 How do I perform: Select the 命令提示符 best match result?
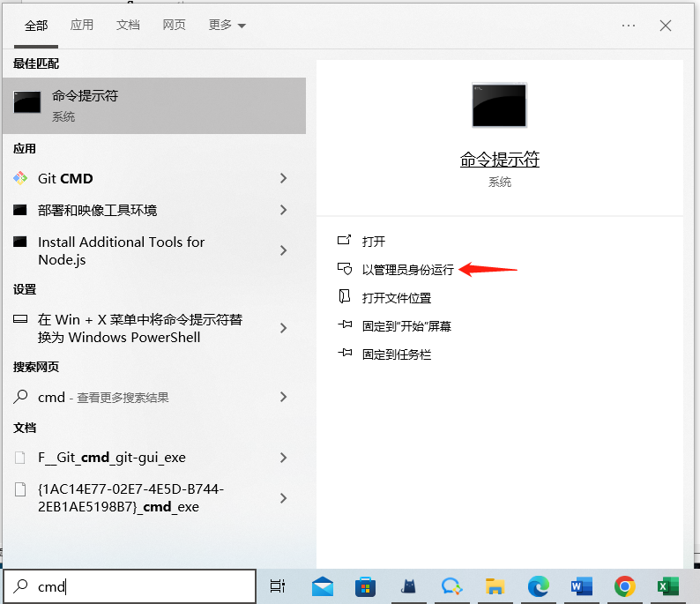[x=154, y=106]
